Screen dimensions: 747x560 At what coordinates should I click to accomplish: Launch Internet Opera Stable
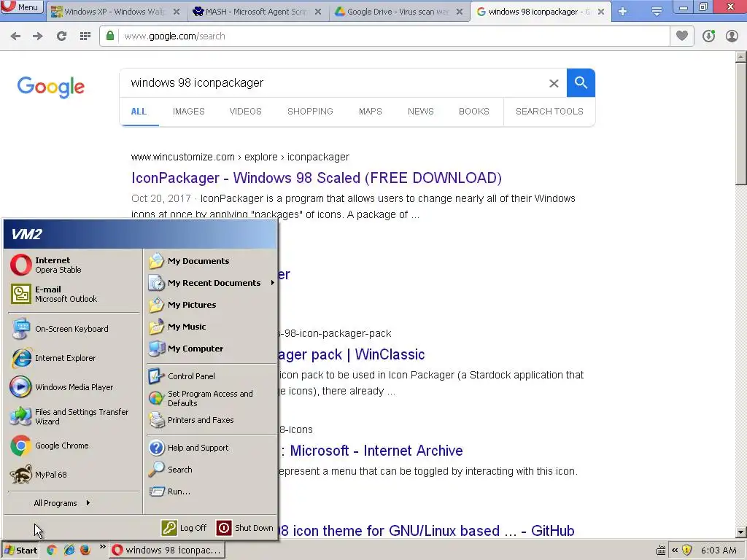pos(74,265)
